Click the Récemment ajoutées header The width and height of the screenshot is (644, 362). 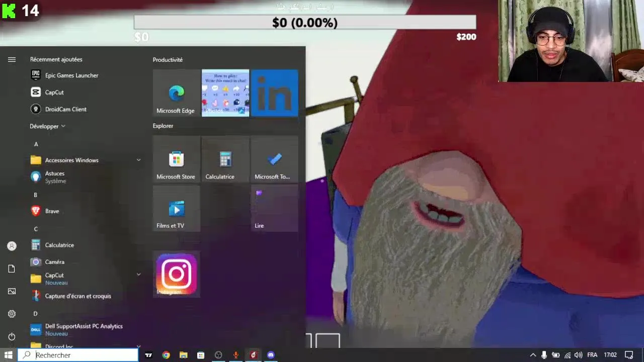(56, 59)
